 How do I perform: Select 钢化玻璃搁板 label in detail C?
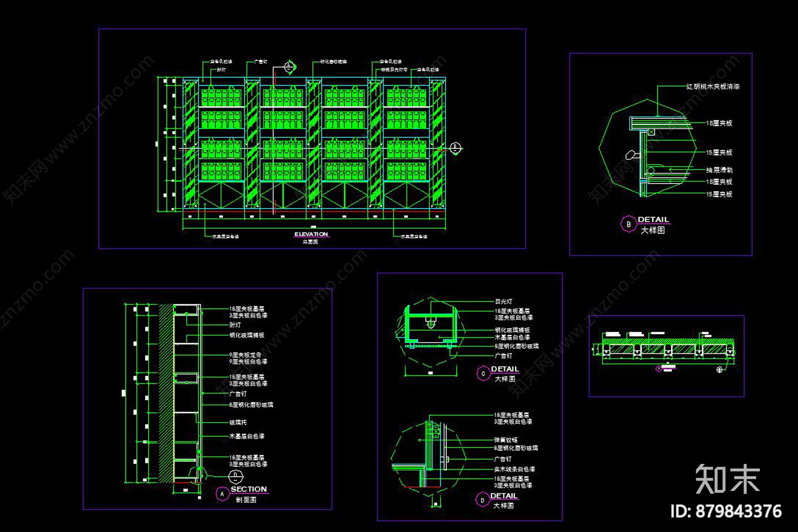513,330
